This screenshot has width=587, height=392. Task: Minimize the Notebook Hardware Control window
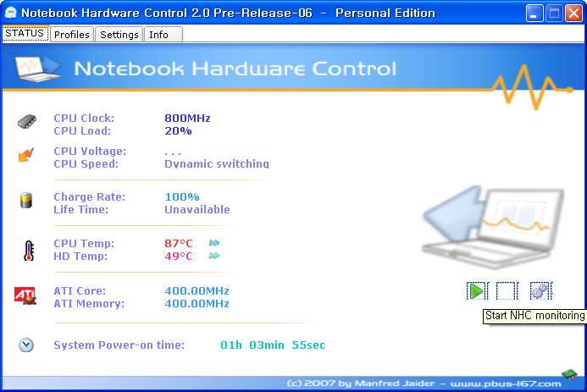click(x=534, y=14)
